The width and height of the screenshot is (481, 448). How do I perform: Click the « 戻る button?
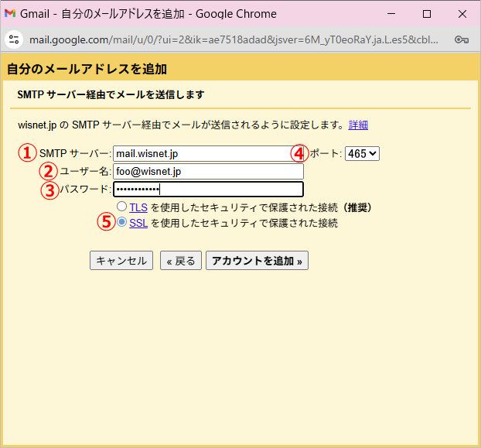point(181,261)
